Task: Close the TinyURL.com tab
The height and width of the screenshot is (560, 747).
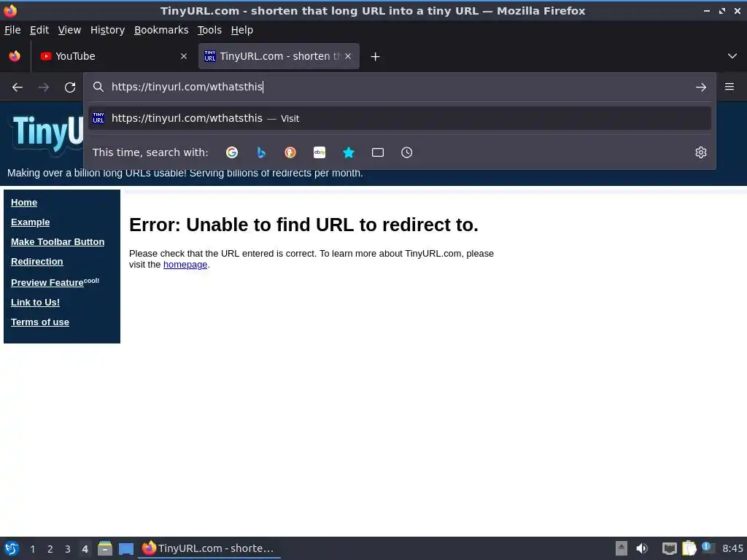Action: [x=348, y=56]
